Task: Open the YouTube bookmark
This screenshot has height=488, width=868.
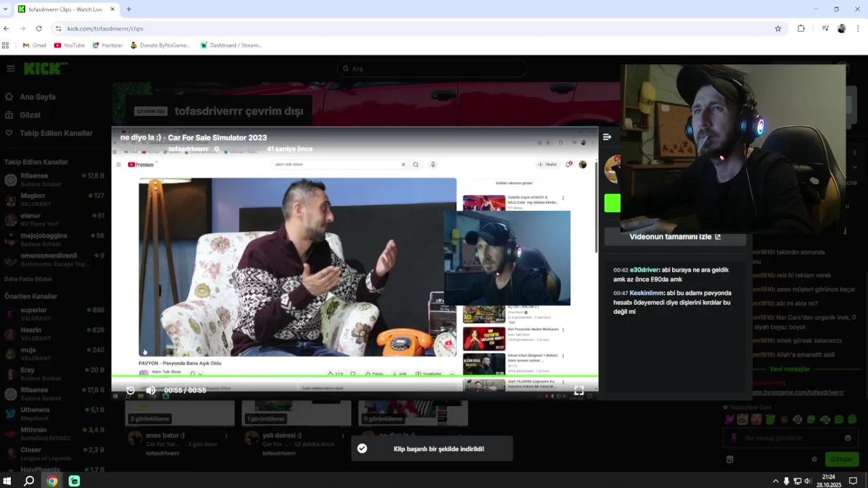Action: pyautogui.click(x=69, y=45)
